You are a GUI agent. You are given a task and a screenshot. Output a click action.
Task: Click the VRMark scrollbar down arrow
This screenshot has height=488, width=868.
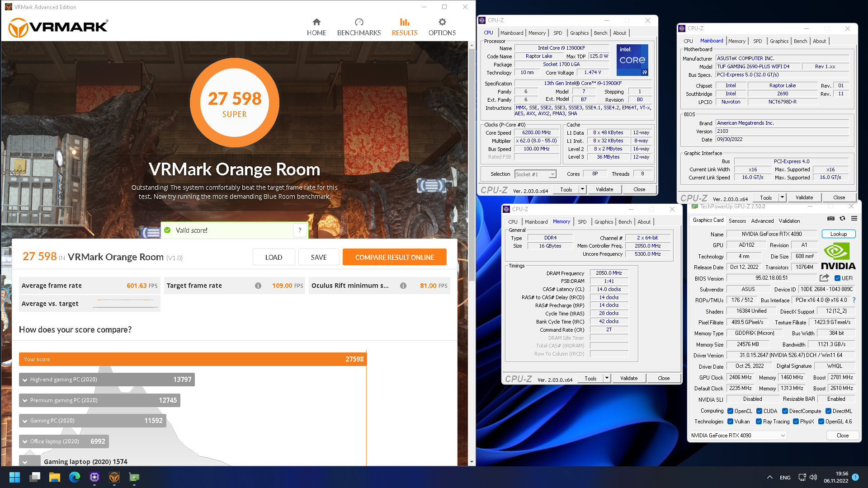tap(472, 462)
